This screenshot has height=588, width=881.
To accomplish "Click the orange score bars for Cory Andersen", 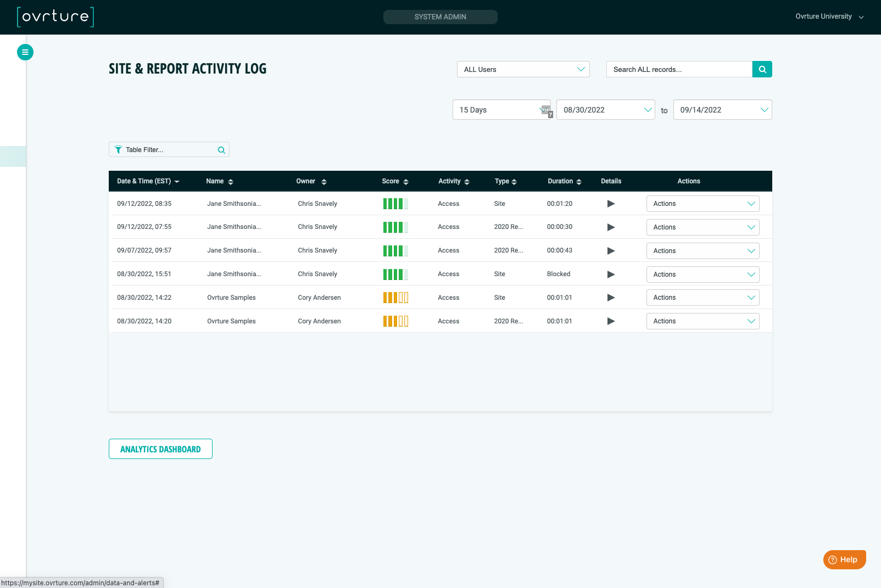I will [x=395, y=297].
